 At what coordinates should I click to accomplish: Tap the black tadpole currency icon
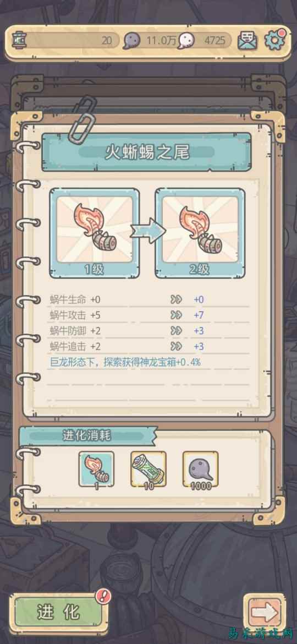pos(131,41)
